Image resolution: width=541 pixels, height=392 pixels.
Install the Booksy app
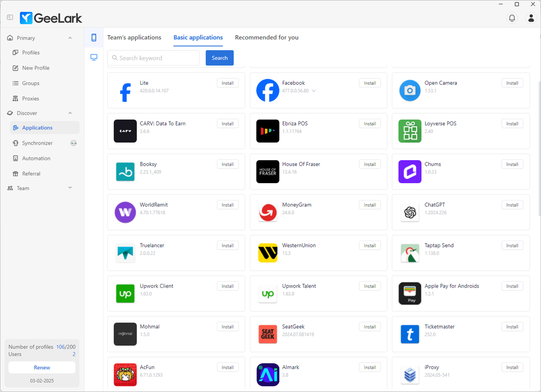[x=228, y=164]
